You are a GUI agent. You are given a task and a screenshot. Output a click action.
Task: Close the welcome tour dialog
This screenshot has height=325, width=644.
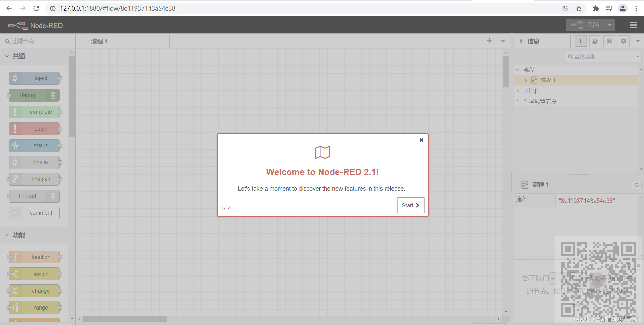click(421, 140)
